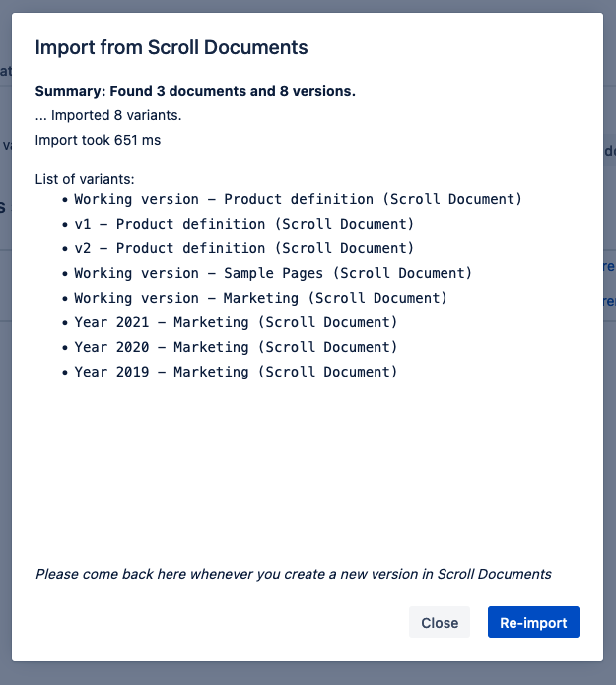Click 'Scroll Documents' in the italic footer note
The width and height of the screenshot is (616, 685).
click(x=494, y=573)
